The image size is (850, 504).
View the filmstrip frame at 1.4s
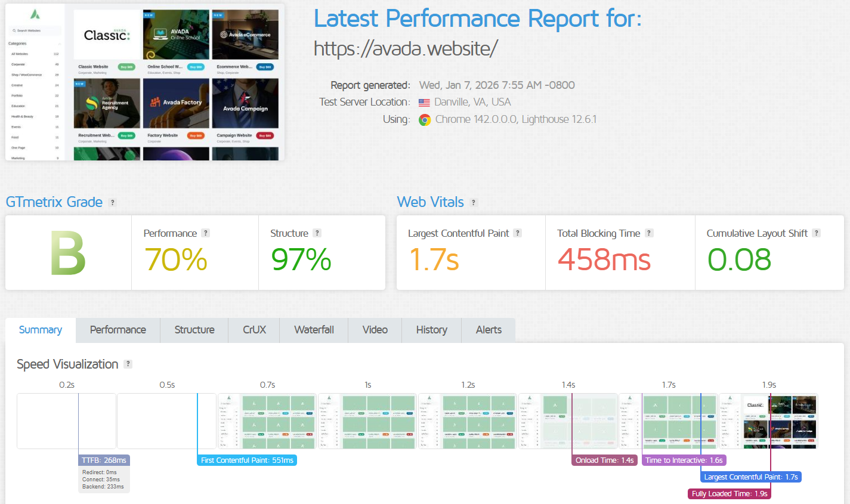tap(567, 421)
